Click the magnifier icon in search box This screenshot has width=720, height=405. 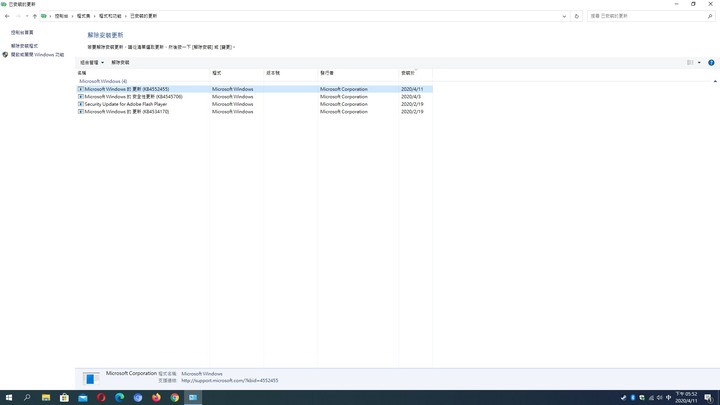point(710,16)
